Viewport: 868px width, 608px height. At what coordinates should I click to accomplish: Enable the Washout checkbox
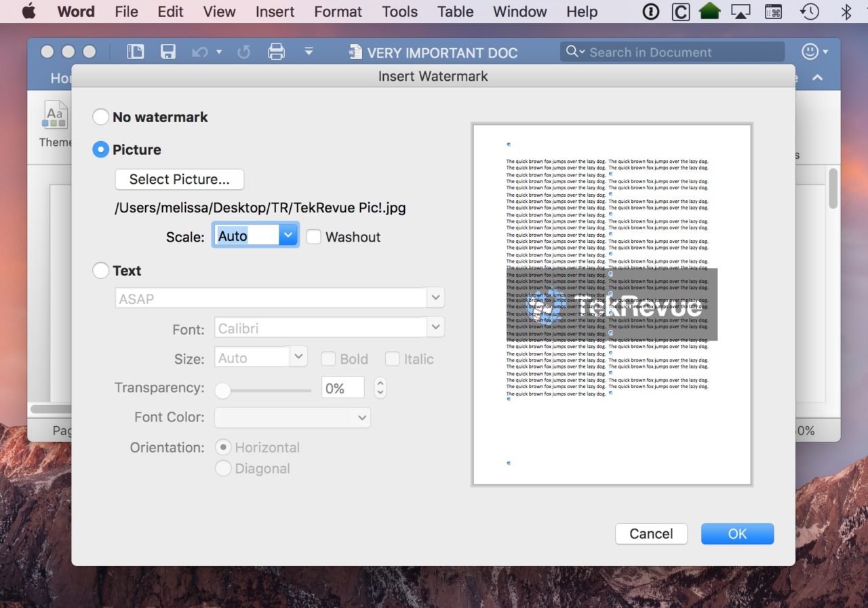314,236
